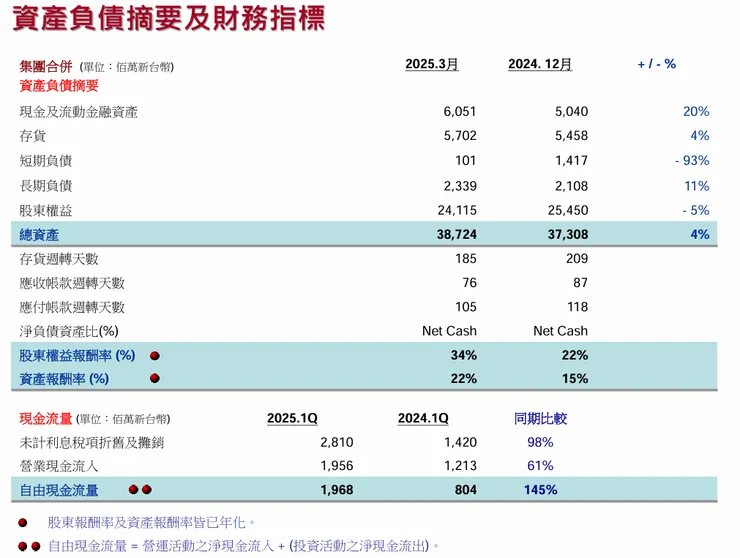Click the 20% change value

pyautogui.click(x=696, y=111)
